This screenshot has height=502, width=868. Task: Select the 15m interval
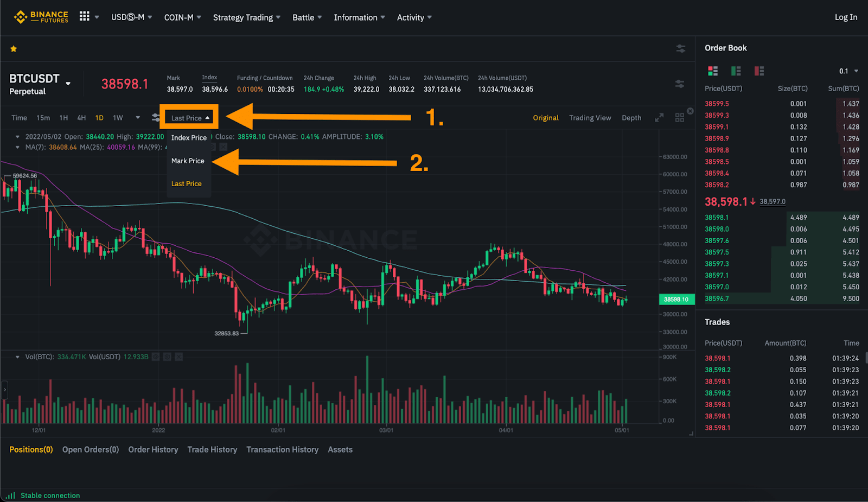[43, 118]
